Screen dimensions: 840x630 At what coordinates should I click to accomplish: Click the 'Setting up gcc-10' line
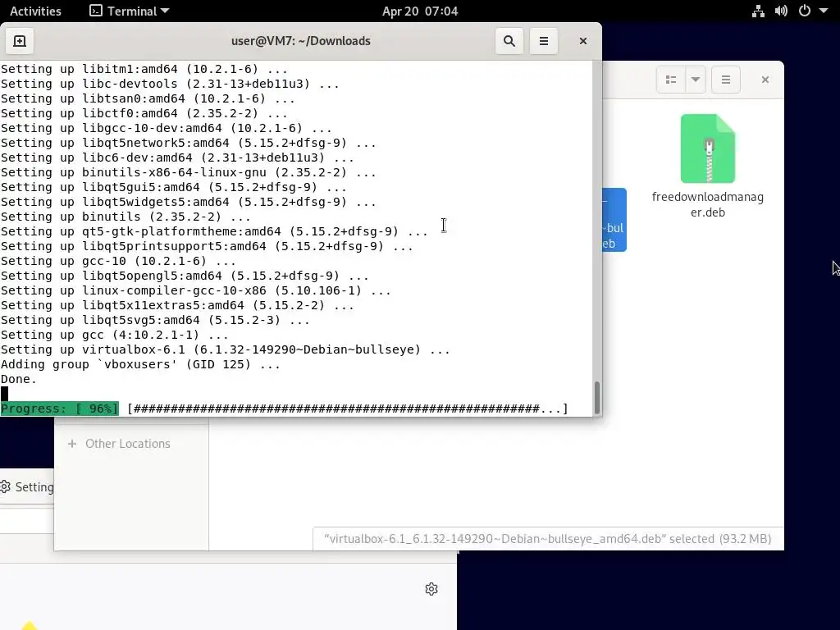click(x=118, y=262)
